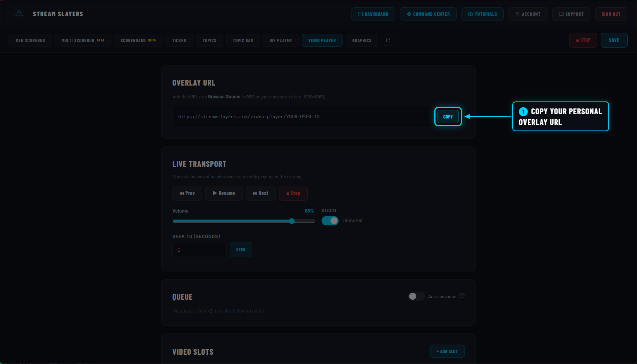637x364 pixels.
Task: Click the Save button
Action: pos(614,40)
